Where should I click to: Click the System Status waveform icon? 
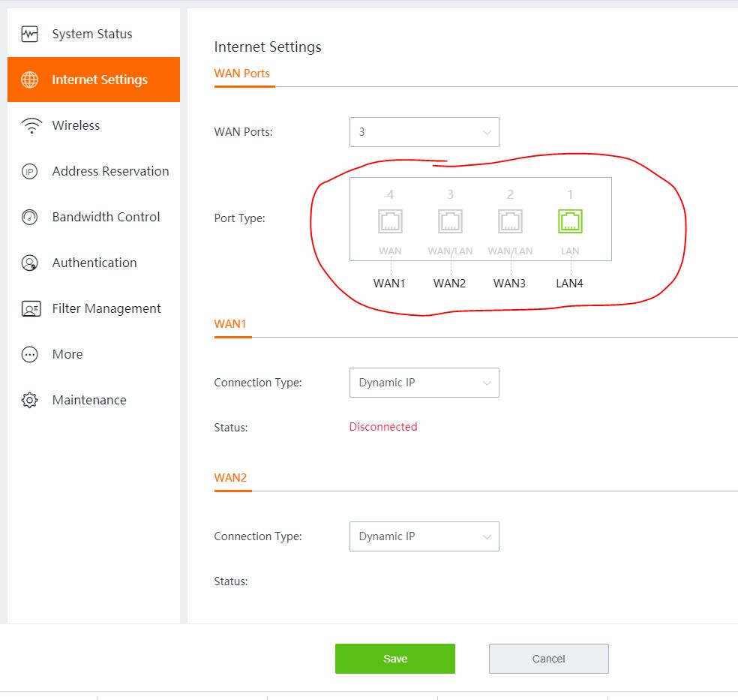click(30, 35)
